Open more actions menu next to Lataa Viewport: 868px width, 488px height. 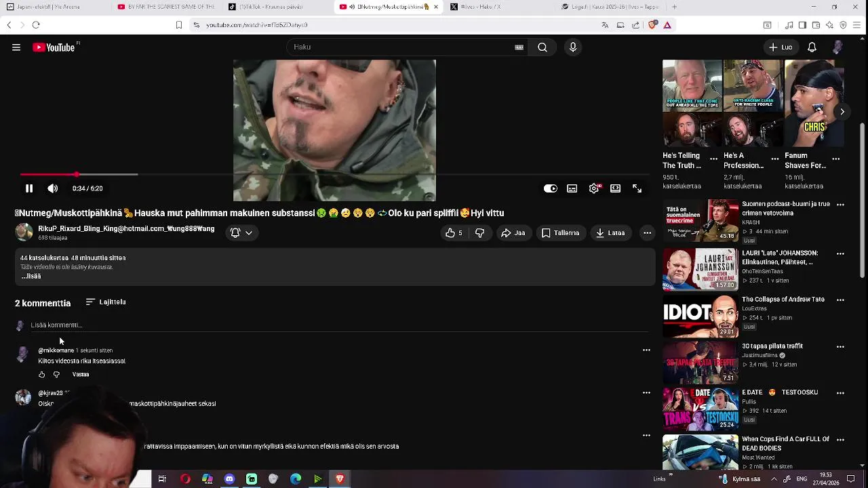[647, 232]
